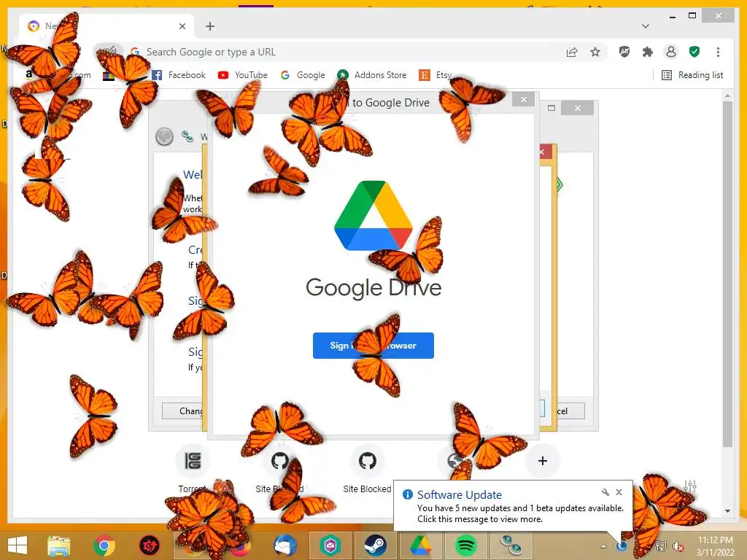
Task: Open a new browser tab
Action: tap(210, 26)
